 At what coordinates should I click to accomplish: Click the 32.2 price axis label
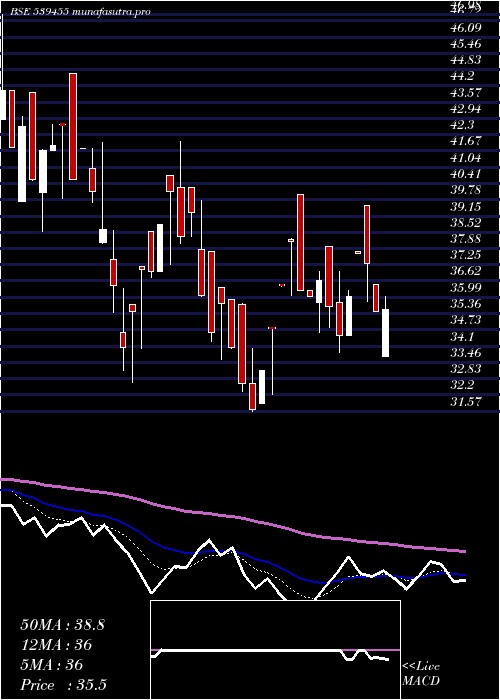point(462,385)
